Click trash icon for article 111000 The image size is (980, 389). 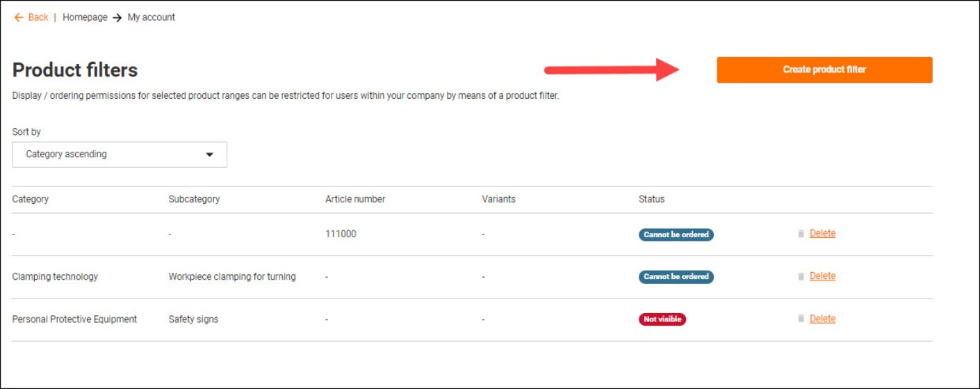coord(801,234)
